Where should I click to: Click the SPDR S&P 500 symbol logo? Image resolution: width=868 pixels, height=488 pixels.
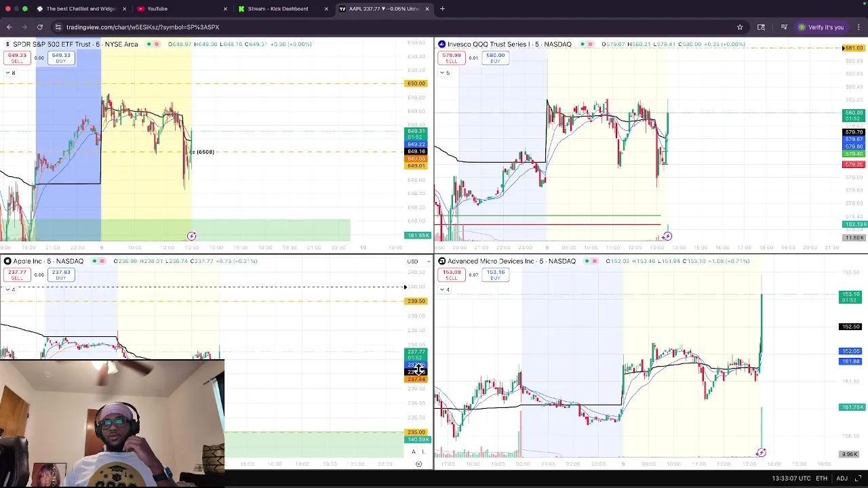click(x=7, y=44)
